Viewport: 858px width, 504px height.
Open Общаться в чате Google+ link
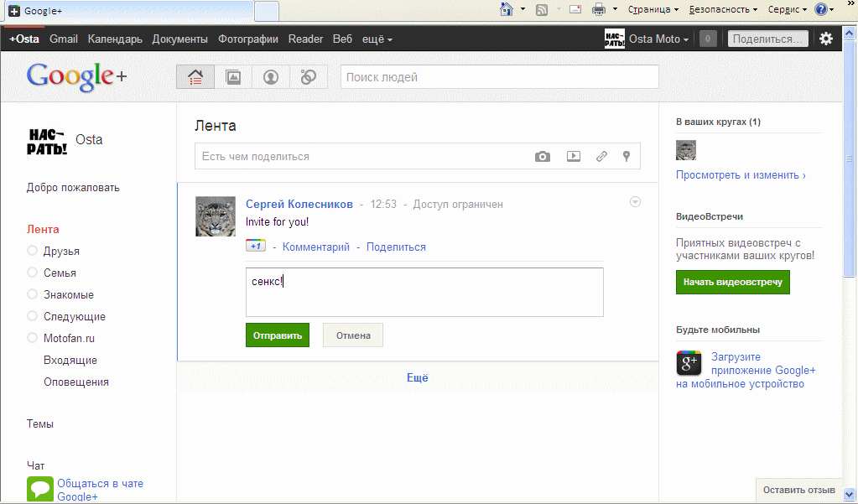pos(100,490)
